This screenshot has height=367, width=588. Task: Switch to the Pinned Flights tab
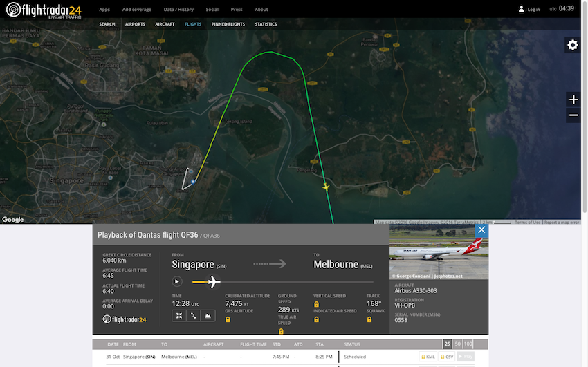(x=228, y=24)
